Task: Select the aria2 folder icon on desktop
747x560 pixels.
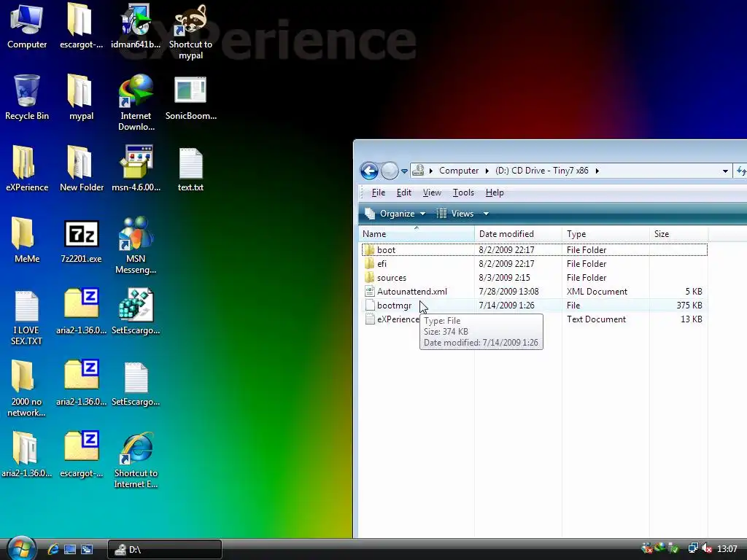Action: [27, 455]
